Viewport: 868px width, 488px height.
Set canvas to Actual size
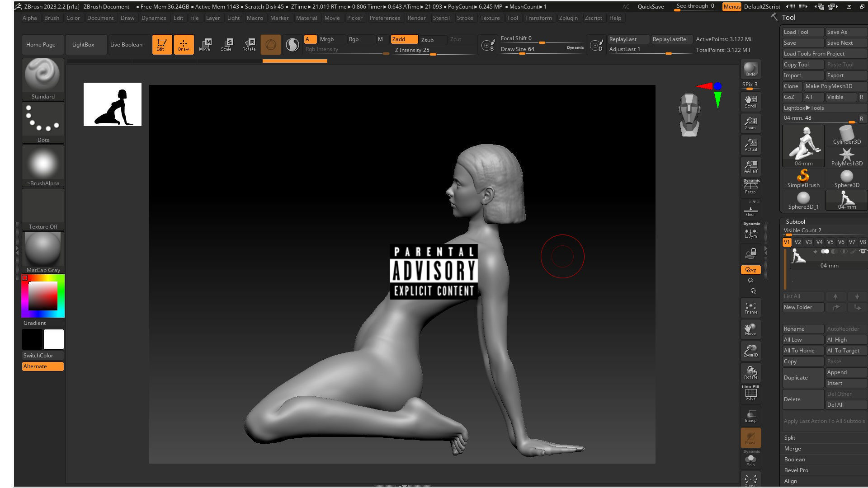[750, 145]
